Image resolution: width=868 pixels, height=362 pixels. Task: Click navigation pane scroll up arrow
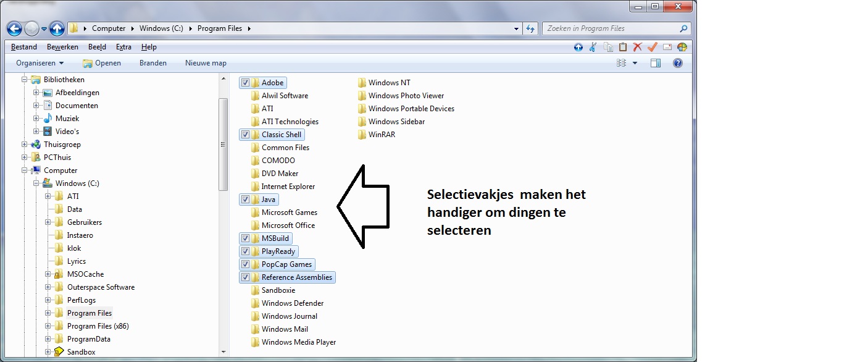pyautogui.click(x=223, y=77)
